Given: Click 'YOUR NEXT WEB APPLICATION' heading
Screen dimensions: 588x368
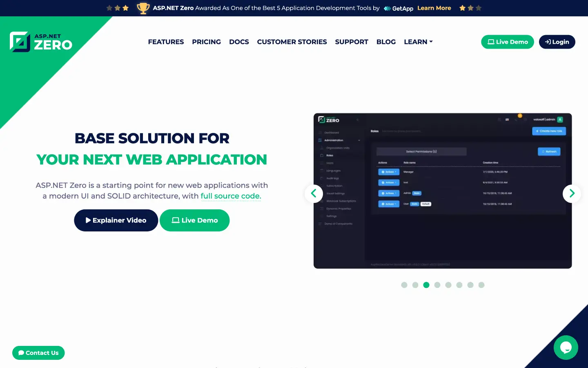Looking at the screenshot, I should pyautogui.click(x=152, y=159).
